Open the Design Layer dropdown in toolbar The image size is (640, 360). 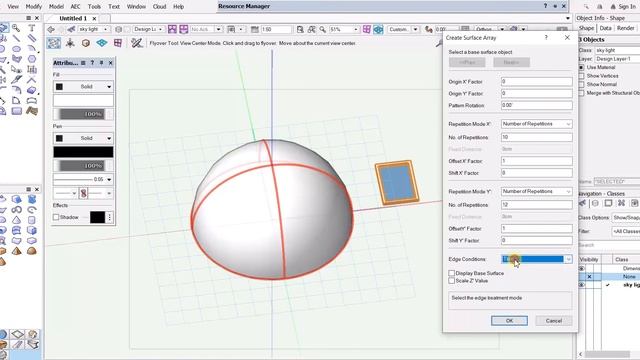[149, 29]
